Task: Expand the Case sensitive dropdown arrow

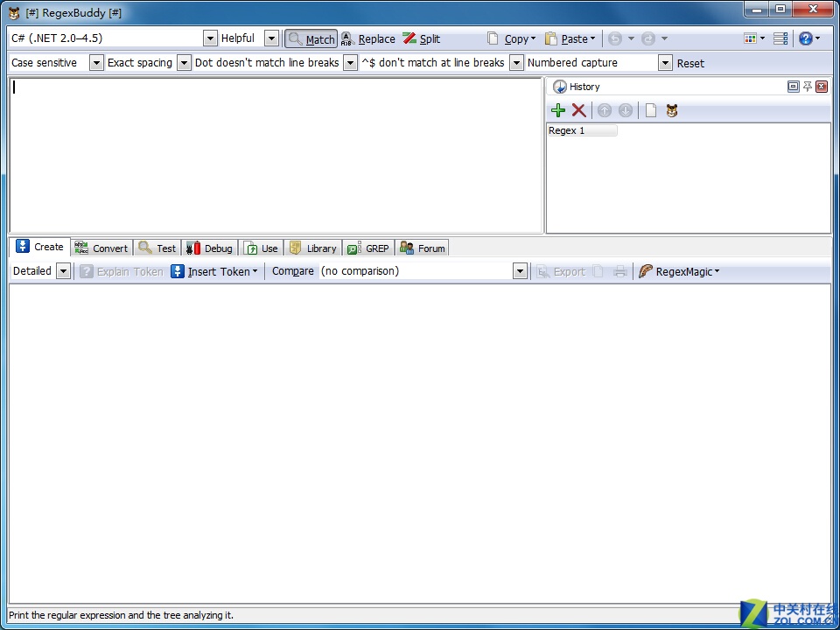Action: 96,63
